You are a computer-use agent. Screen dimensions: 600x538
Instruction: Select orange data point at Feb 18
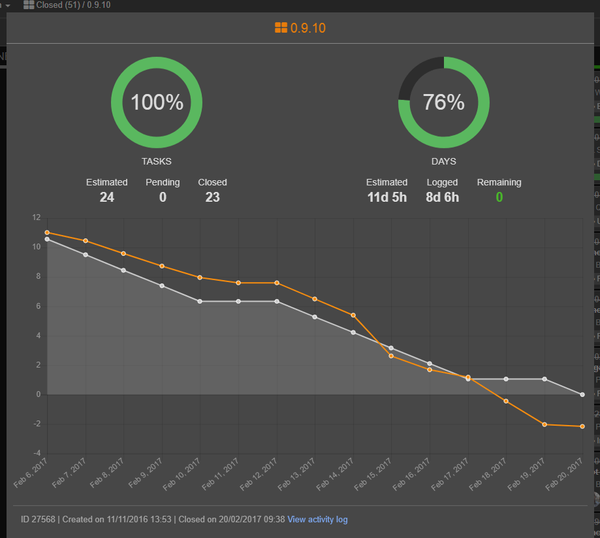click(x=506, y=401)
